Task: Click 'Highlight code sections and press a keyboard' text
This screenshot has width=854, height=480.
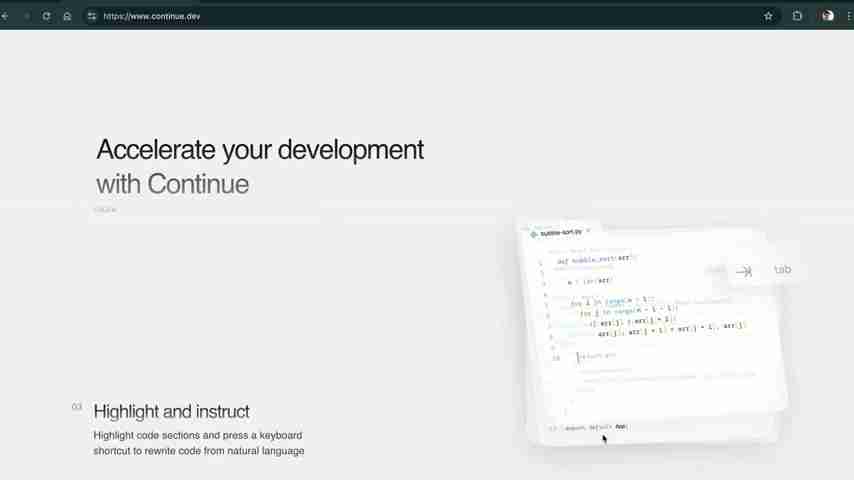Action: point(198,435)
